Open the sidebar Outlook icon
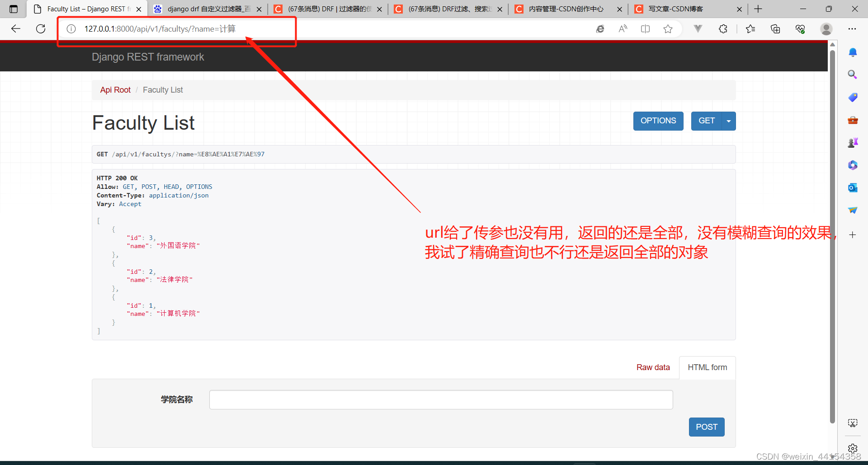This screenshot has width=868, height=465. click(x=853, y=188)
